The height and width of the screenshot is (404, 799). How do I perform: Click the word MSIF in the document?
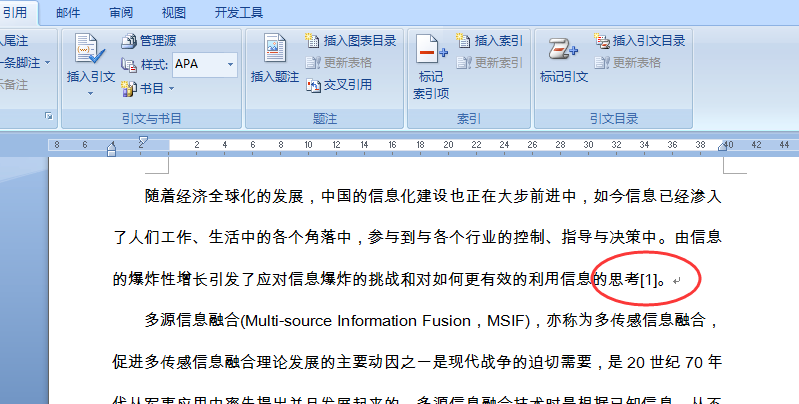(x=507, y=321)
